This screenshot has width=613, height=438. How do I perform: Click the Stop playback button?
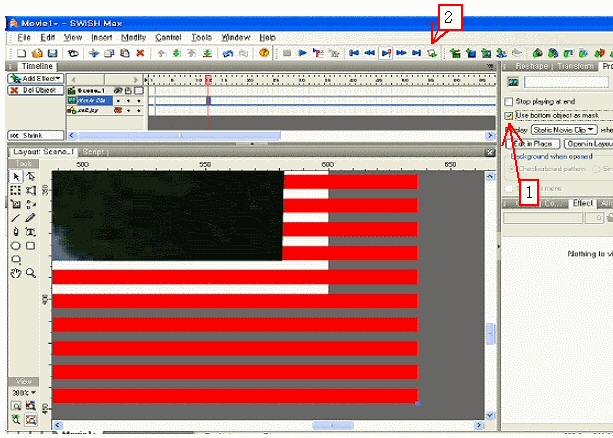tap(287, 53)
